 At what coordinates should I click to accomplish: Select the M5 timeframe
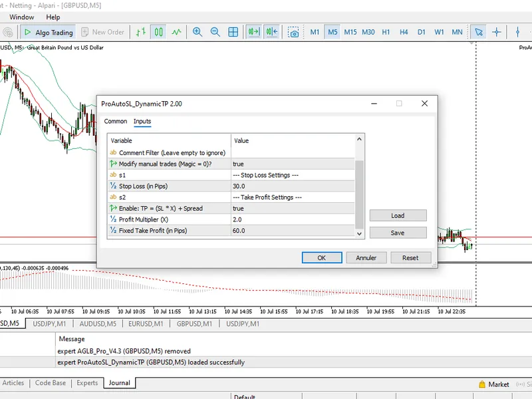tap(332, 32)
